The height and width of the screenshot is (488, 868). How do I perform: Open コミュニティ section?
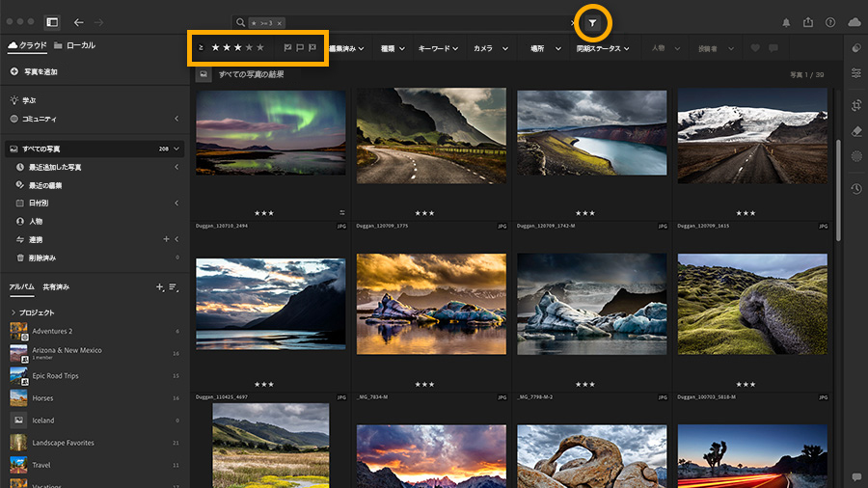[33, 119]
